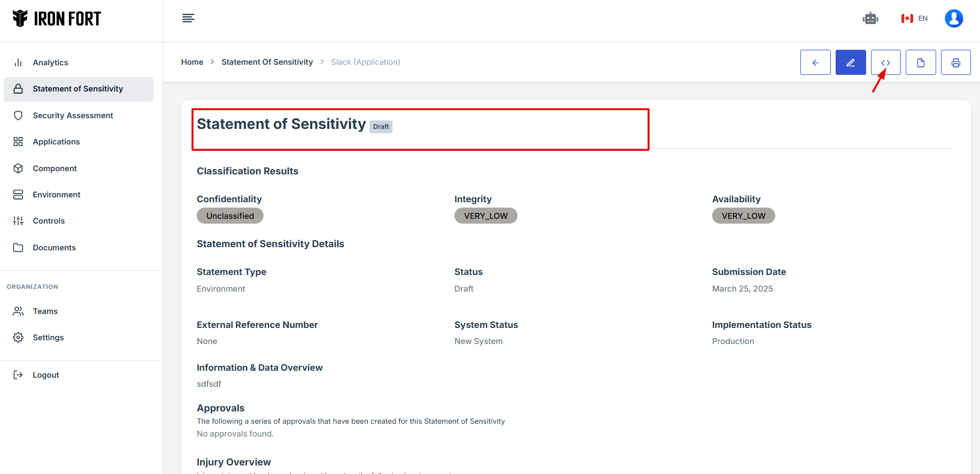Open Documents from sidebar

click(x=54, y=248)
